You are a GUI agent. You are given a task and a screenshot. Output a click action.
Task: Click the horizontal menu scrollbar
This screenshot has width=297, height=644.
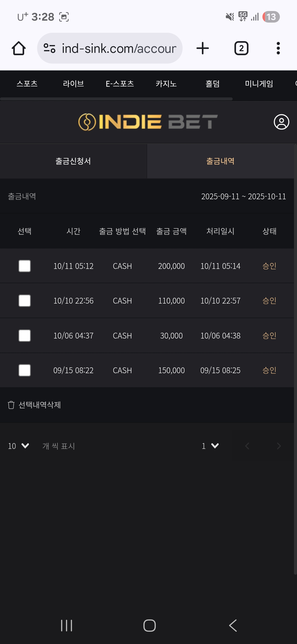click(116, 99)
